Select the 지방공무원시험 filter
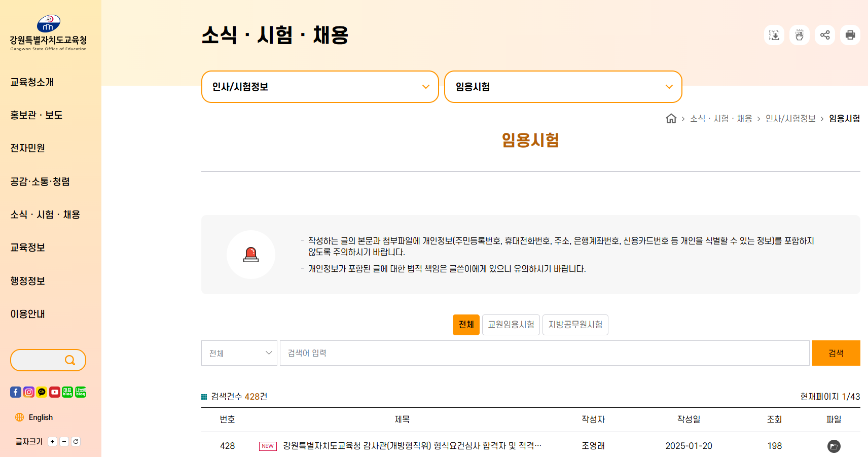 575,325
